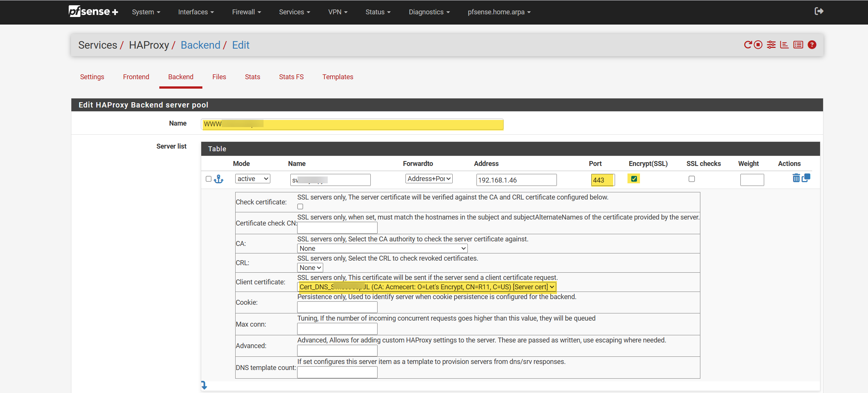868x393 pixels.
Task: Click the Forwardto column header
Action: tap(418, 164)
